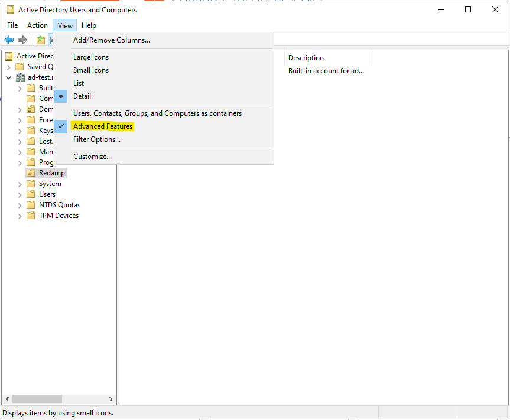
Task: Click Customize in the View menu
Action: click(x=92, y=157)
